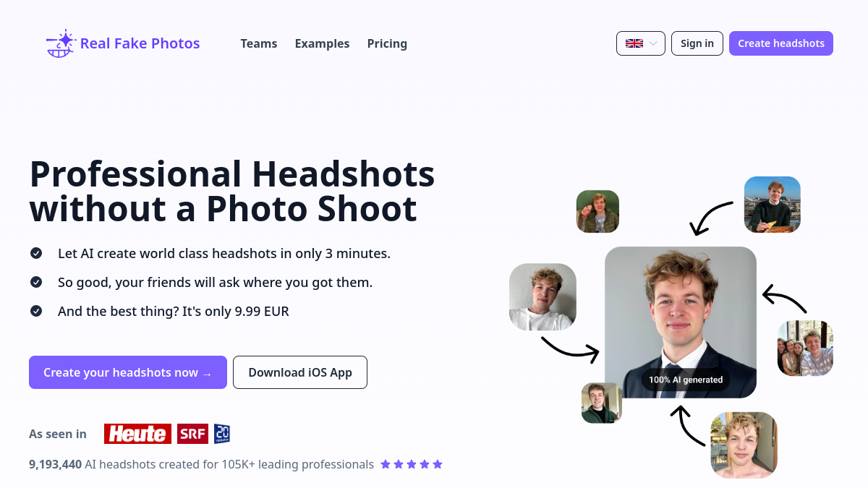Click the checkmark icon beside 9.99 EUR line
Image resolution: width=868 pixels, height=488 pixels.
[36, 311]
